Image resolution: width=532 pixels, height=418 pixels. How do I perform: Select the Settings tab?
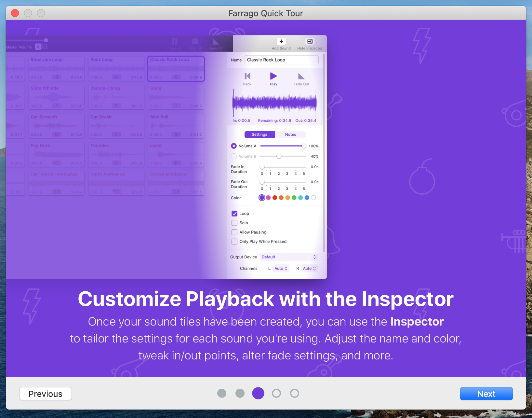259,134
